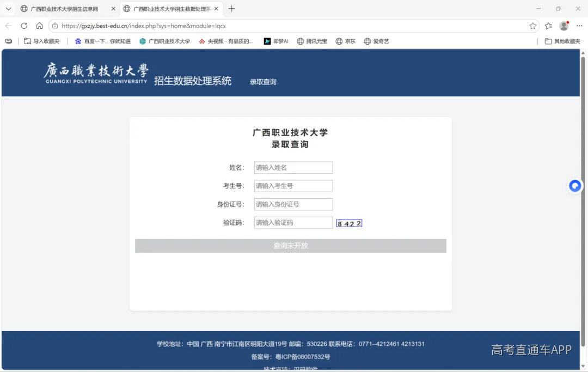Click the 录取查询 navigation link

coord(263,82)
